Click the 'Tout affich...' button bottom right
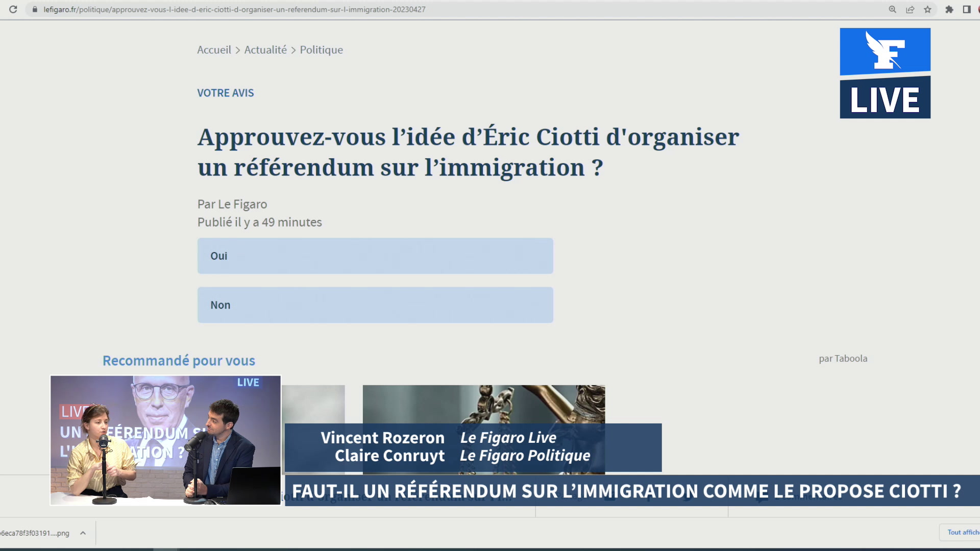The height and width of the screenshot is (551, 980). coord(963,532)
